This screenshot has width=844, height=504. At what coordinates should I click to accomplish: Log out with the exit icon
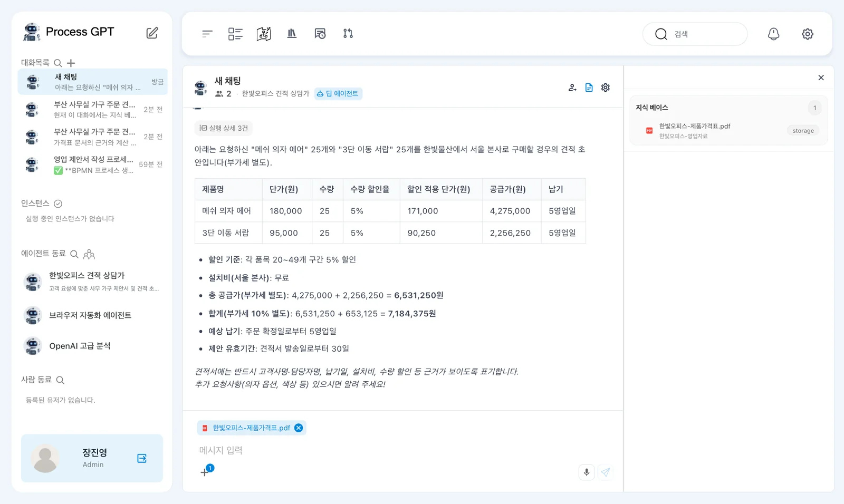[142, 458]
